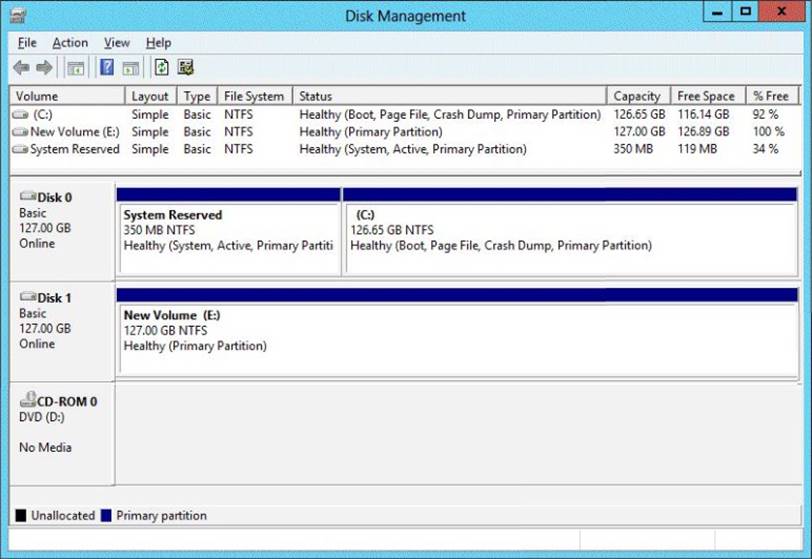This screenshot has height=559, width=812.
Task: Open the Action menu
Action: [x=70, y=43]
